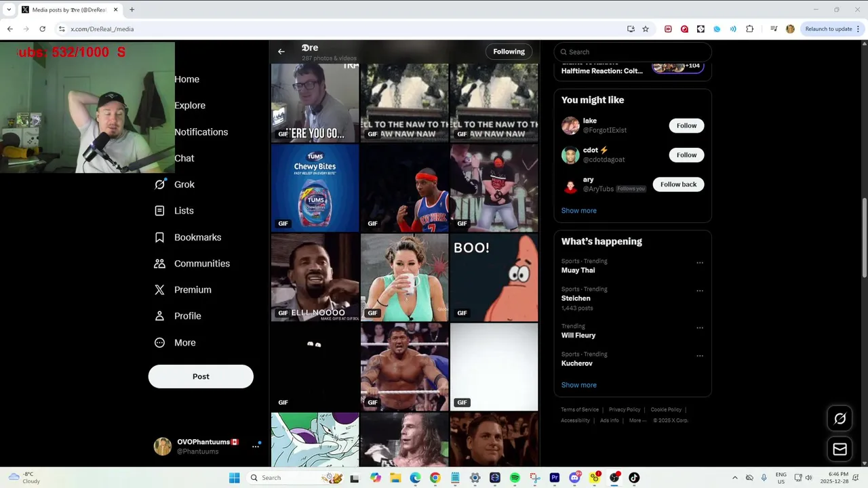Click the X search field
Screen dimensions: 868x488
coord(633,52)
